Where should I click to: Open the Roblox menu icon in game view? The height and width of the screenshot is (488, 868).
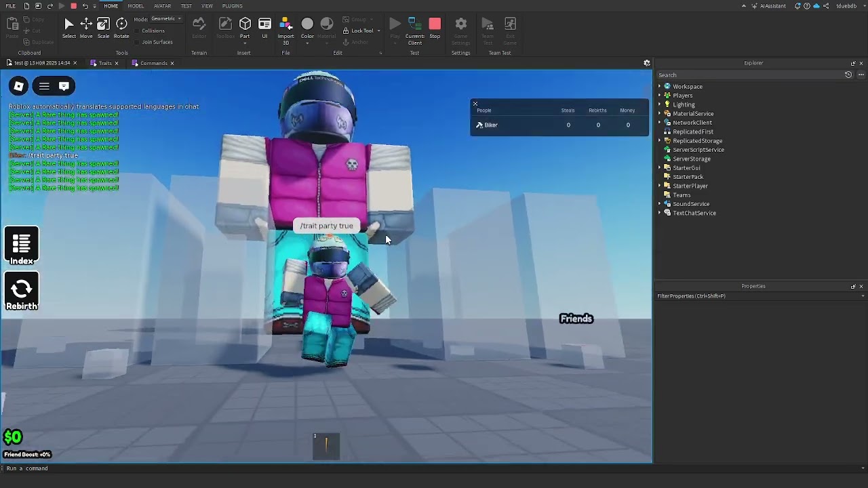19,86
